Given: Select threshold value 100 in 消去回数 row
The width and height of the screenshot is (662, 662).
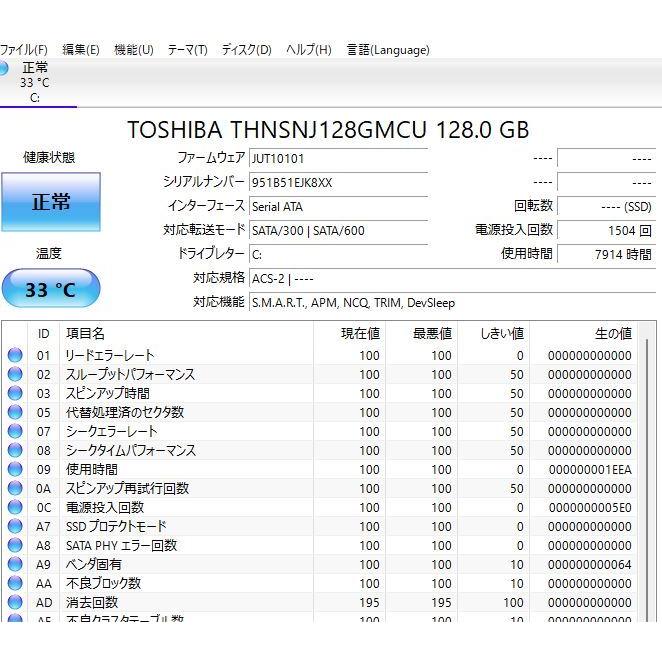Looking at the screenshot, I should tap(513, 602).
